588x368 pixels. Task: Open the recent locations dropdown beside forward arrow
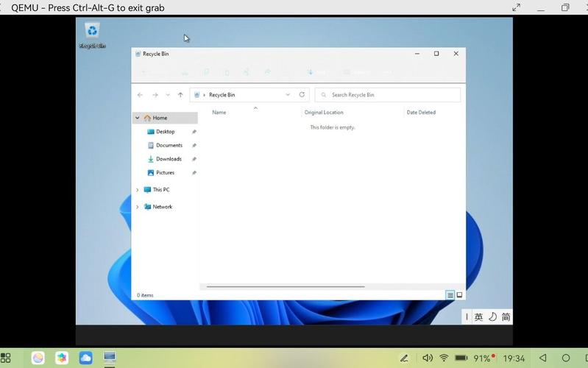[x=168, y=95]
